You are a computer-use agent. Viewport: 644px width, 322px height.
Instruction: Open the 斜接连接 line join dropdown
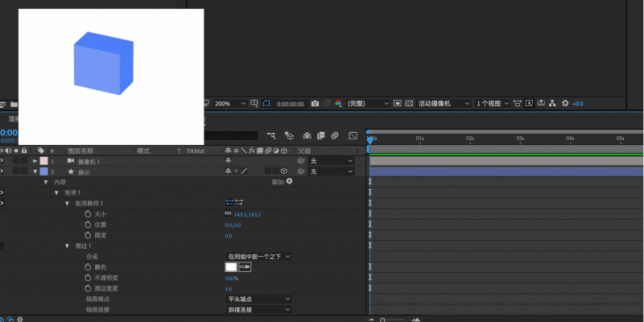pos(258,309)
